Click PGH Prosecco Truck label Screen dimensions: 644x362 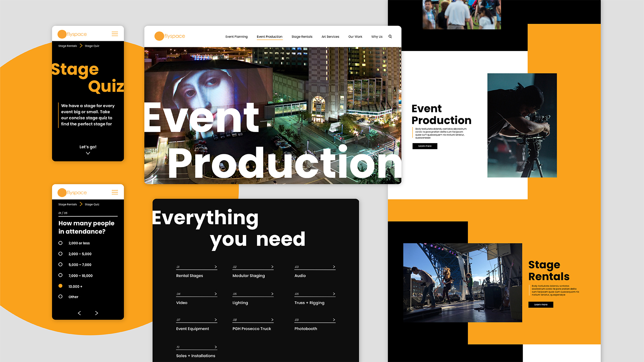pyautogui.click(x=252, y=329)
